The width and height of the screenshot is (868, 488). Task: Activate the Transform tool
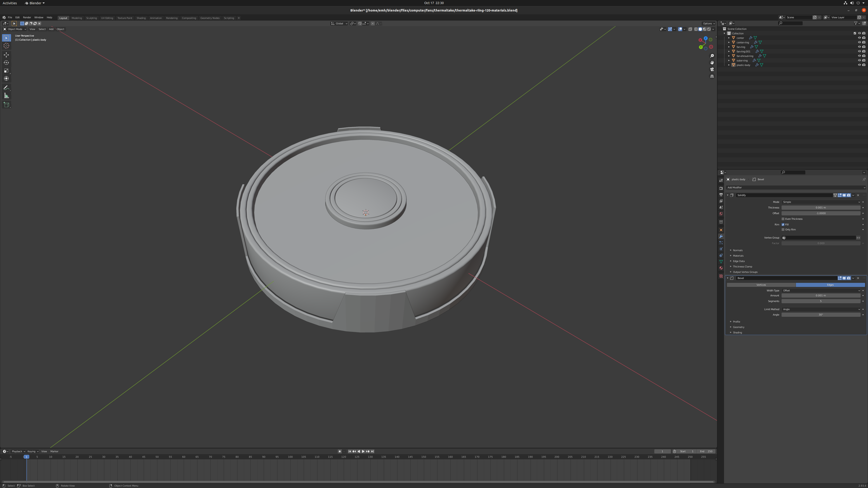[6, 78]
